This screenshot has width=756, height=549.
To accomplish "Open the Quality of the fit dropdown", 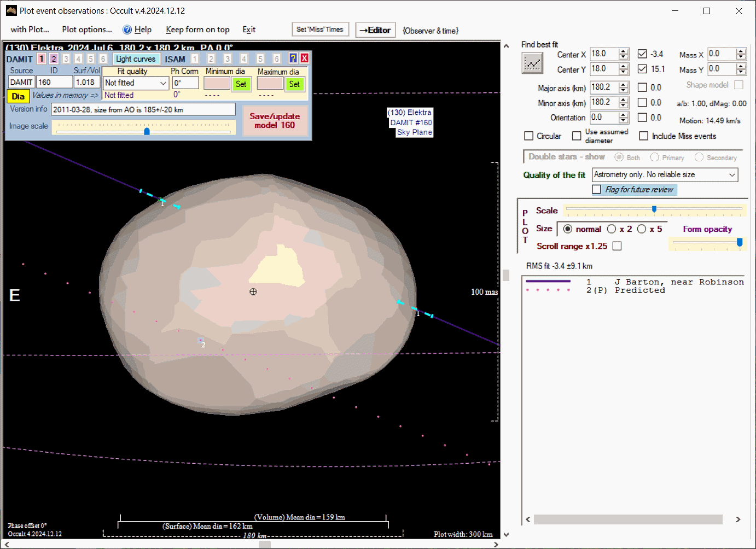I will [x=732, y=175].
